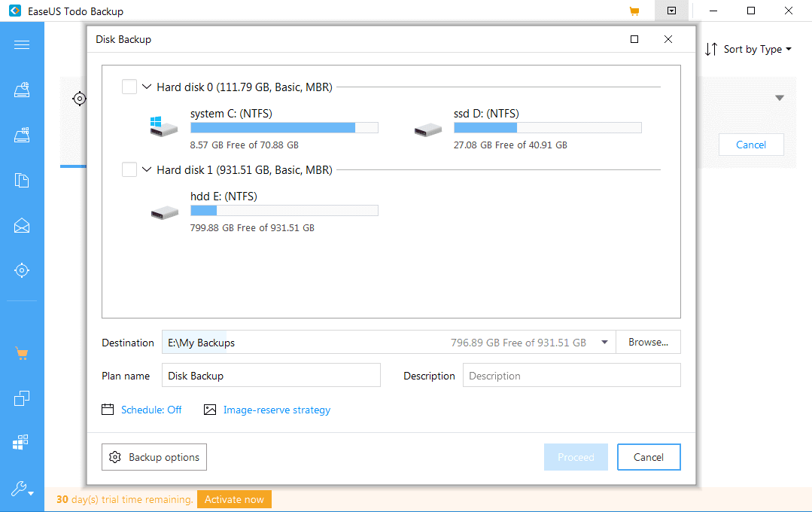This screenshot has height=512, width=812.
Task: Click the Browse... button
Action: click(x=648, y=343)
